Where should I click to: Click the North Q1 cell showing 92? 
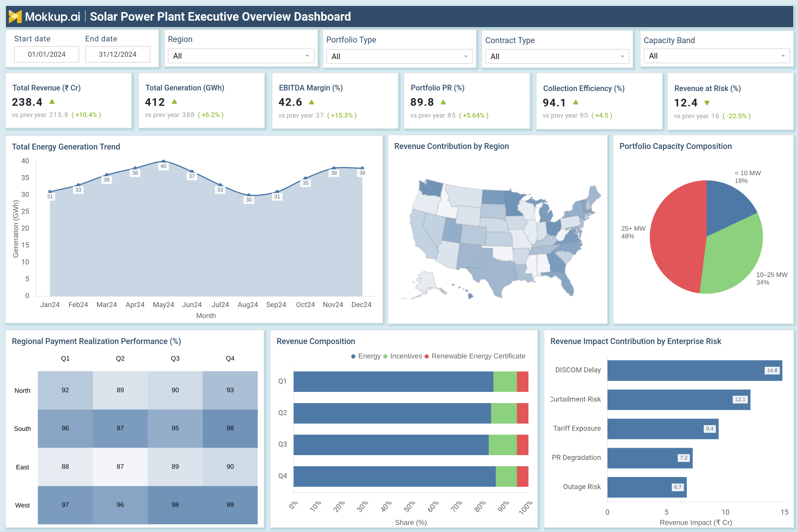point(65,390)
